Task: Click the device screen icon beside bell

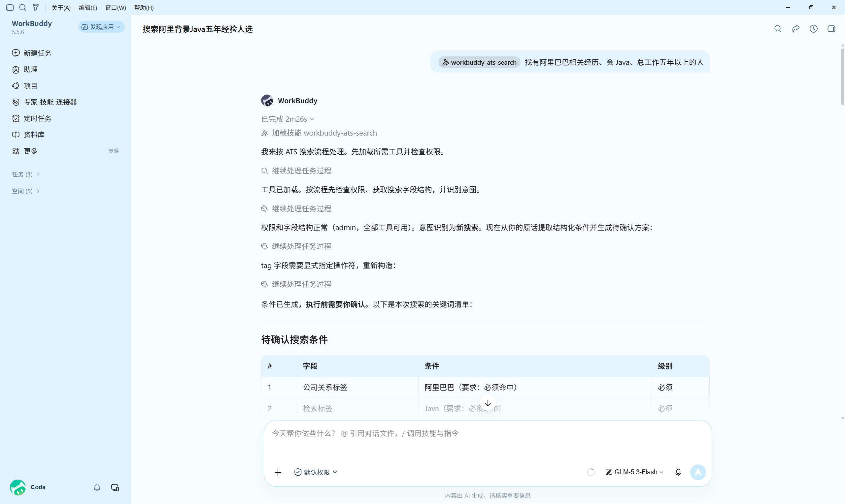Action: click(115, 488)
